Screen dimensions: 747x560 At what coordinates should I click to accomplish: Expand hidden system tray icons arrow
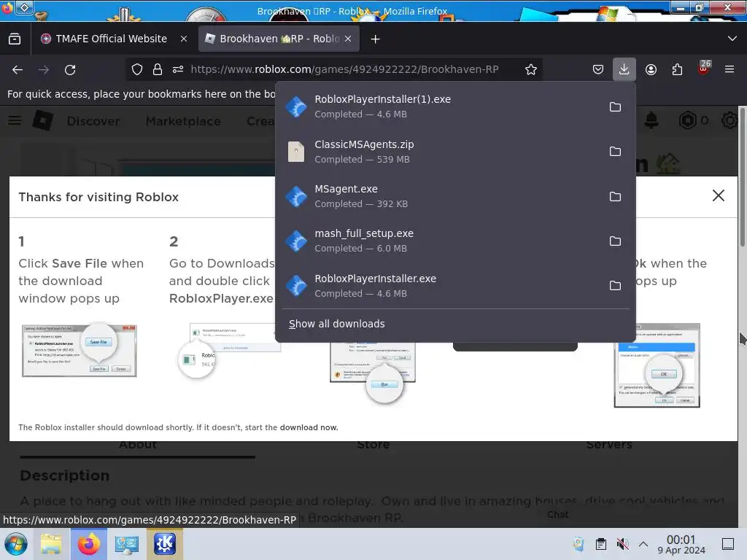coord(643,544)
